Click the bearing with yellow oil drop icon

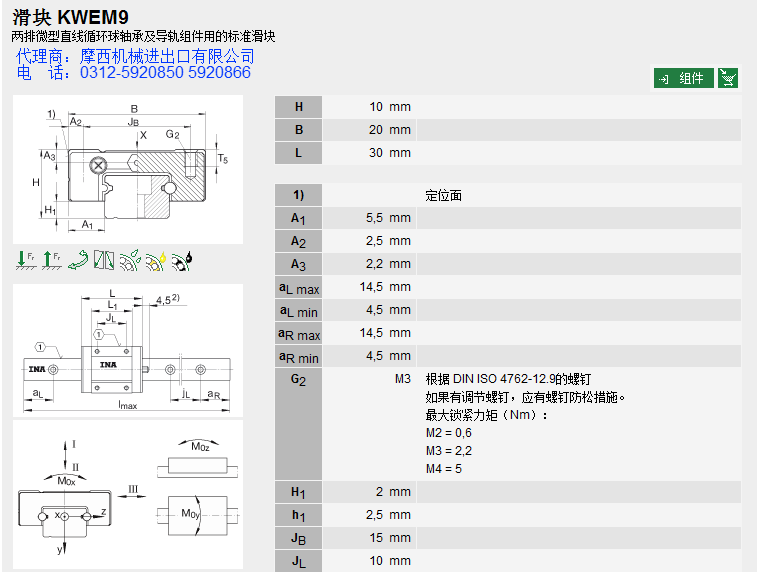[x=155, y=260]
